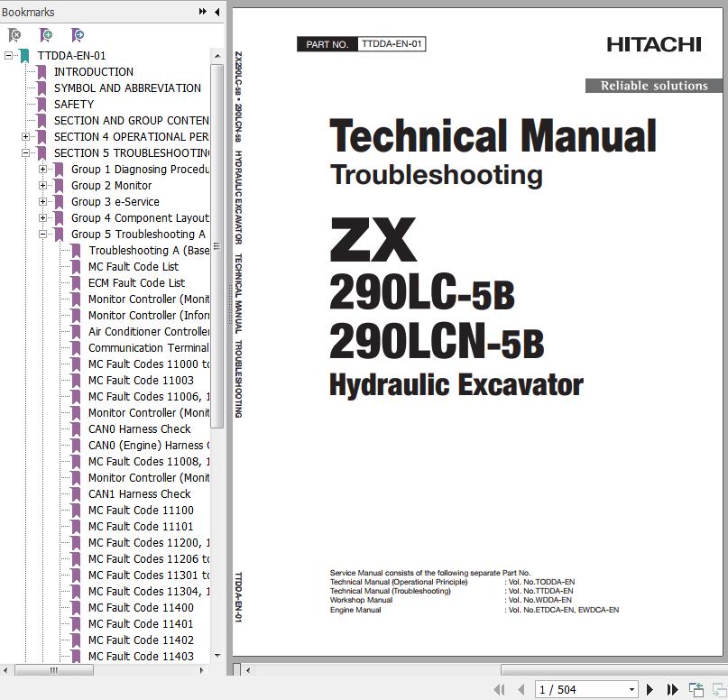
Task: Select the TTDDA-EN-01 root bookmark
Action: coord(71,56)
